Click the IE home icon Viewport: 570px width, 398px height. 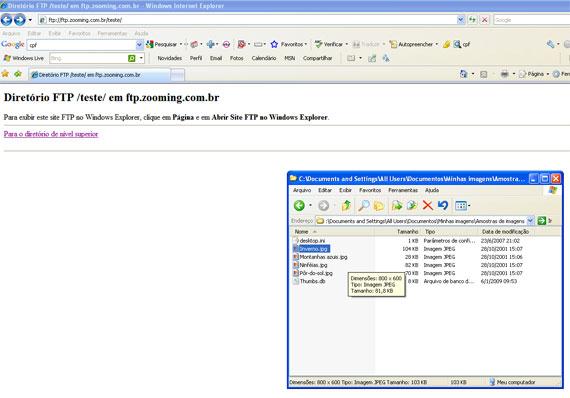coord(463,74)
